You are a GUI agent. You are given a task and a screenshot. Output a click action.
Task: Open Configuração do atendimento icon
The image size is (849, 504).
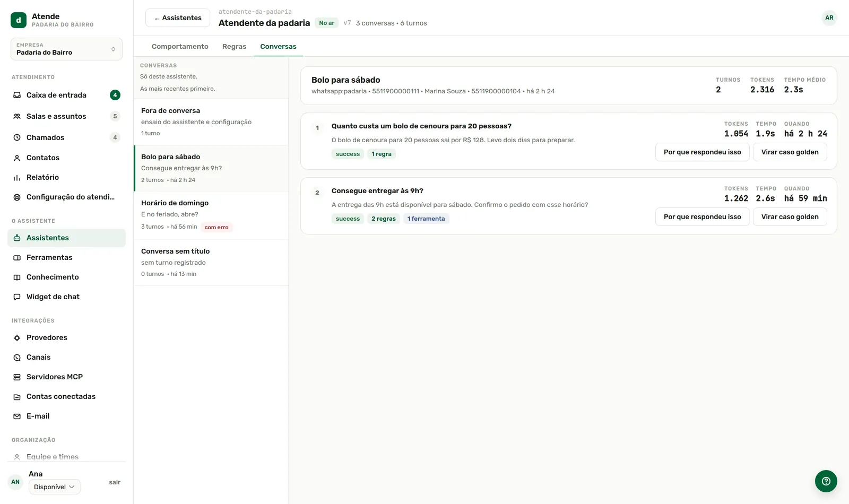pyautogui.click(x=17, y=197)
